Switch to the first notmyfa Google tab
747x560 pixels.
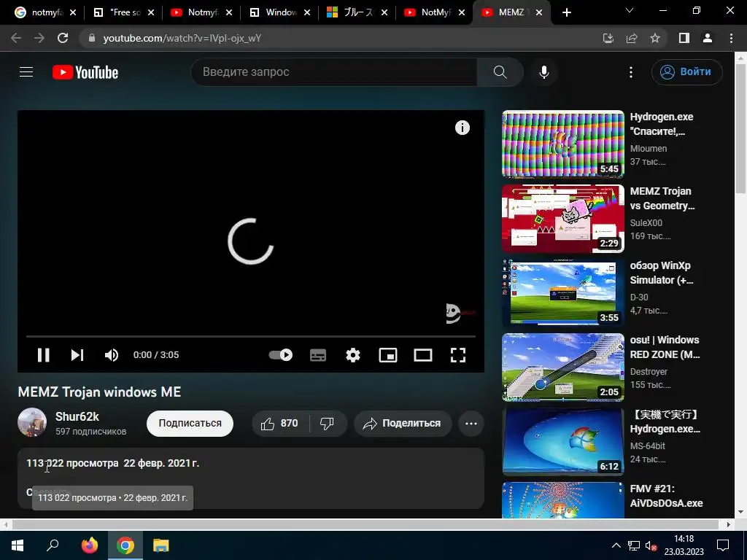(41, 12)
